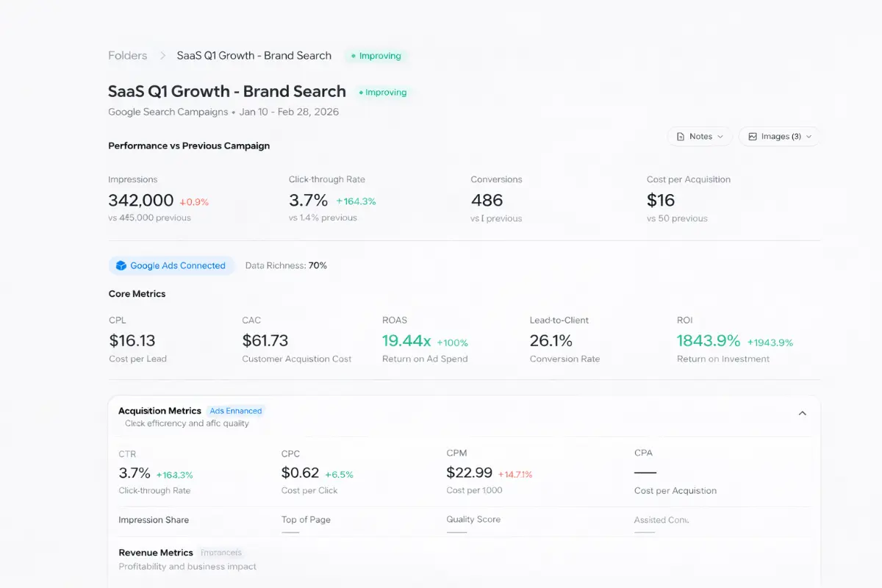Screen dimensions: 882x588
Task: Click the Improving badge in the breadcrumb
Action: tap(376, 56)
